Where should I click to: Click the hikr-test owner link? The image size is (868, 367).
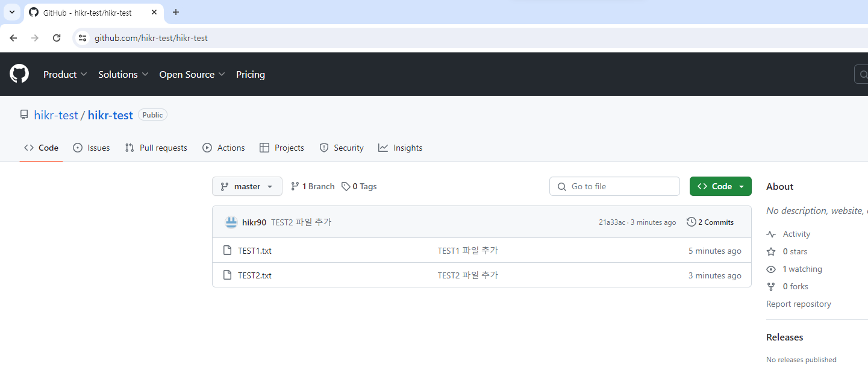coord(56,115)
